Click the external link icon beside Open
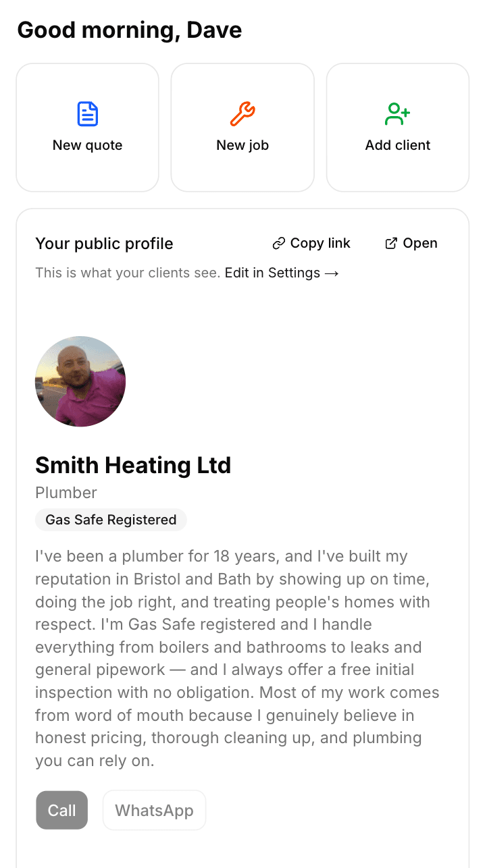The width and height of the screenshot is (485, 868). pos(390,243)
